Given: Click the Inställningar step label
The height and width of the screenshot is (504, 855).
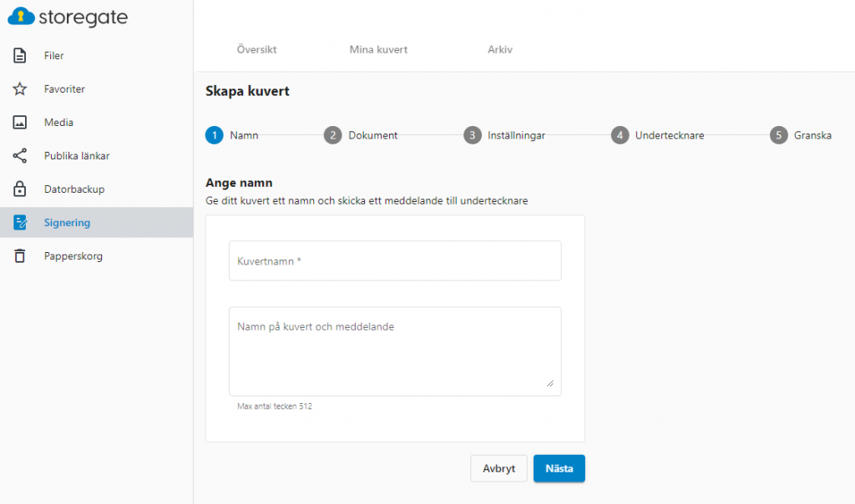Looking at the screenshot, I should pyautogui.click(x=516, y=136).
